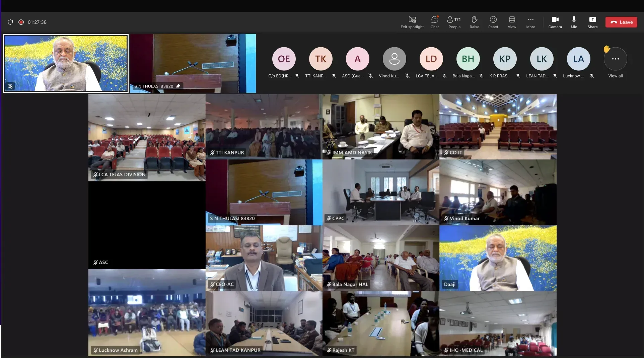Open the React emoji menu
This screenshot has width=644, height=358.
[x=493, y=22]
